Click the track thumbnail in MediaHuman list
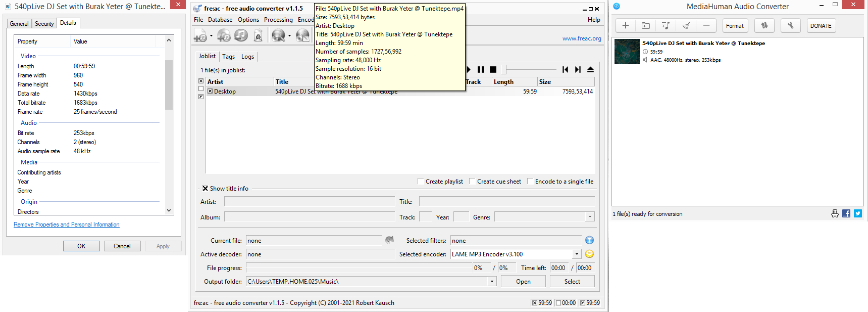This screenshot has height=312, width=868. coord(627,52)
